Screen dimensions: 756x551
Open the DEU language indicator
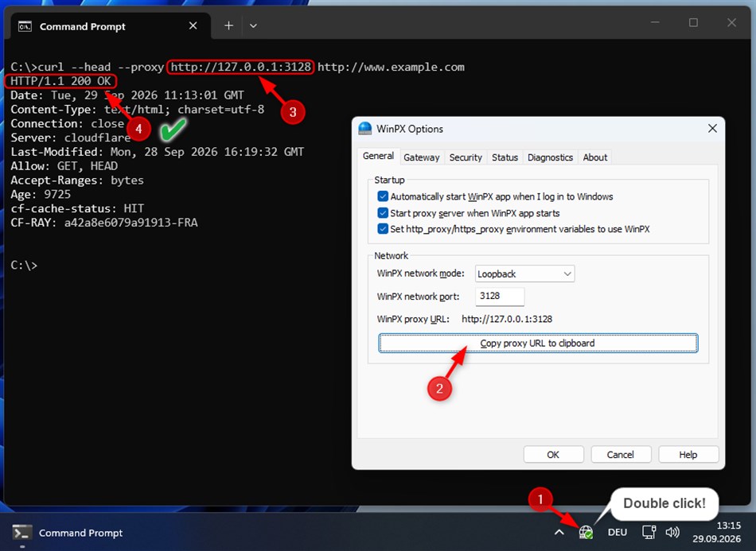pyautogui.click(x=618, y=532)
